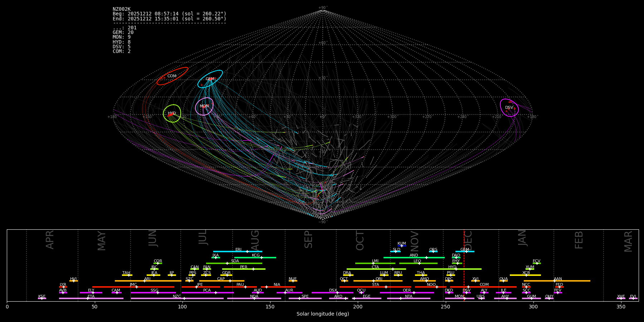Click the CAP shower bar in the timeline

click(x=222, y=281)
